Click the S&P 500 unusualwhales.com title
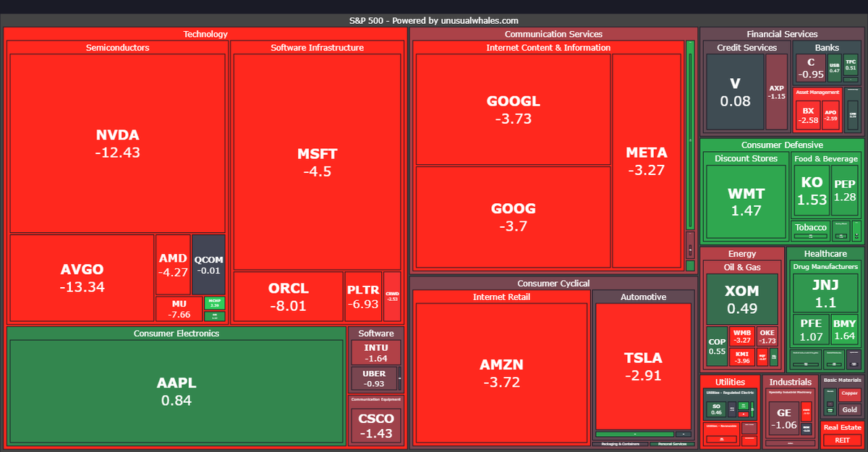This screenshot has height=452, width=868. click(434, 20)
